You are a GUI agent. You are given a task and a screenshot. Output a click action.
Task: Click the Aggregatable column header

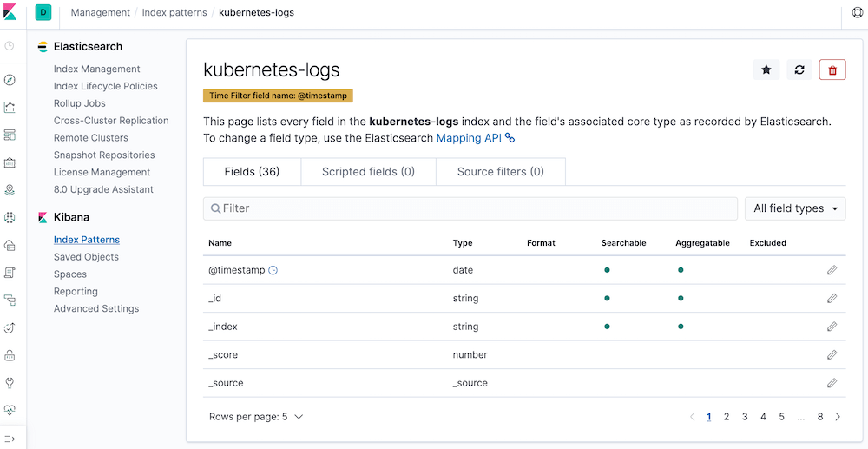[x=702, y=243]
